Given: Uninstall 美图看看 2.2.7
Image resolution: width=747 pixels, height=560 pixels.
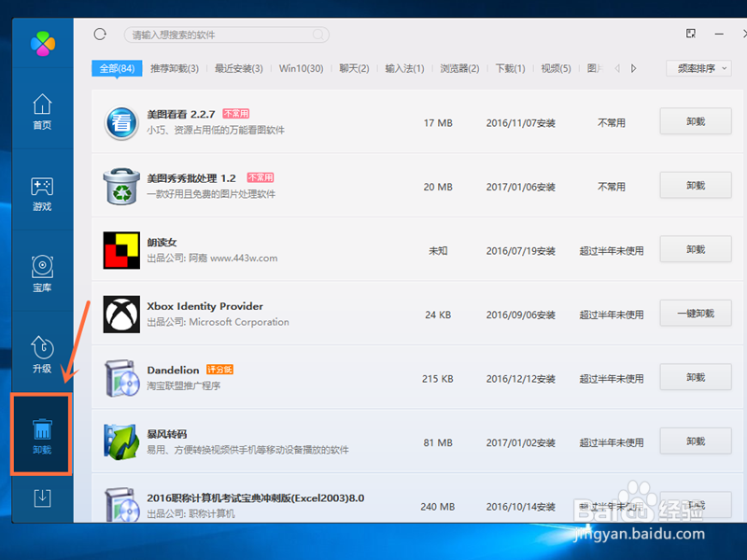Looking at the screenshot, I should 695,121.
